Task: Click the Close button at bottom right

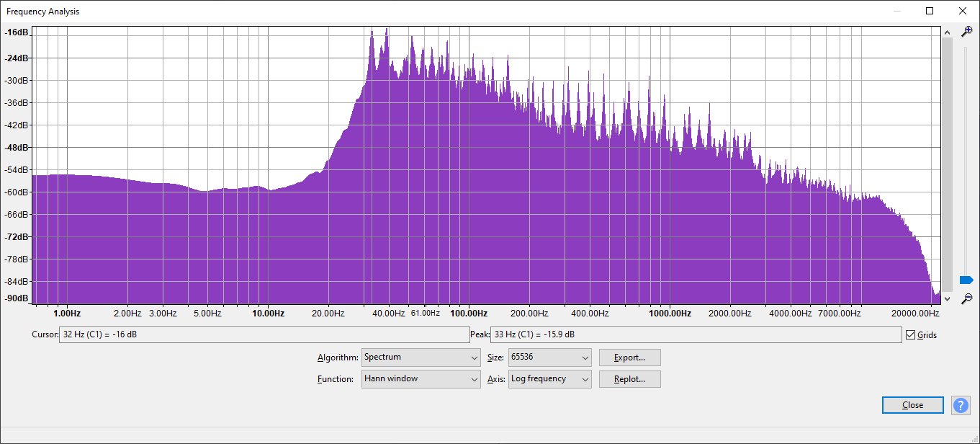Action: point(912,405)
